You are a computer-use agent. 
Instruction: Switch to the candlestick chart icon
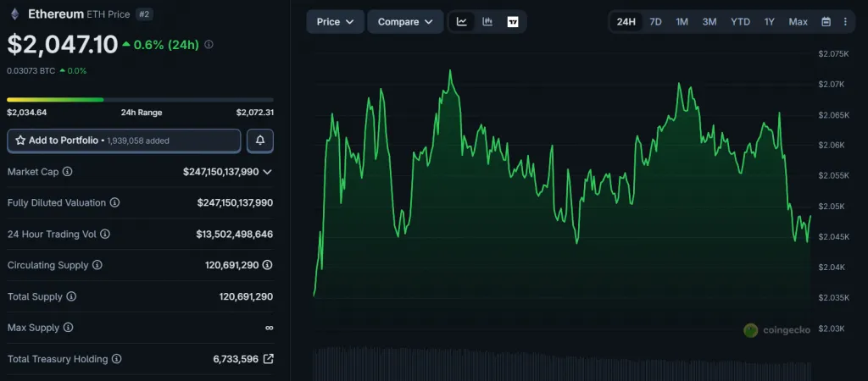pyautogui.click(x=487, y=21)
